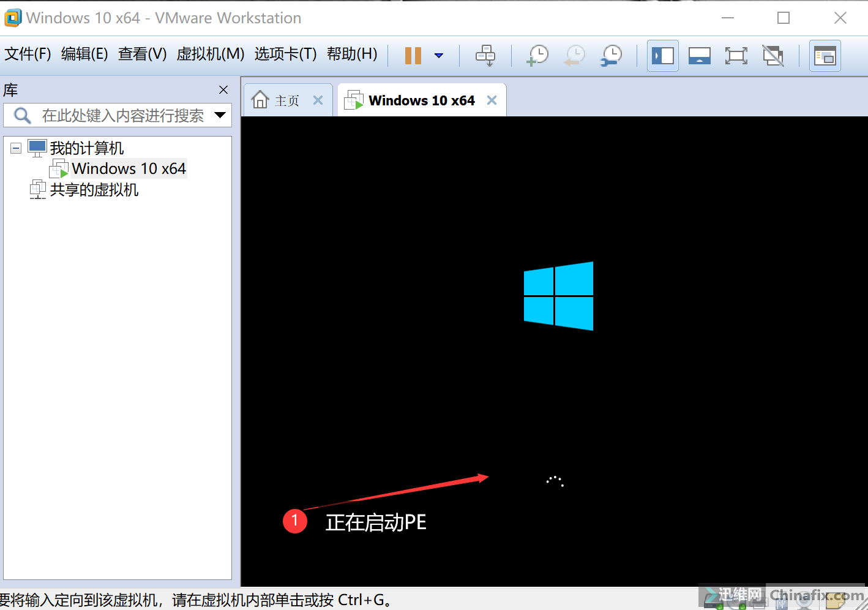
Task: Expand the library search filter dropdown
Action: tap(220, 115)
